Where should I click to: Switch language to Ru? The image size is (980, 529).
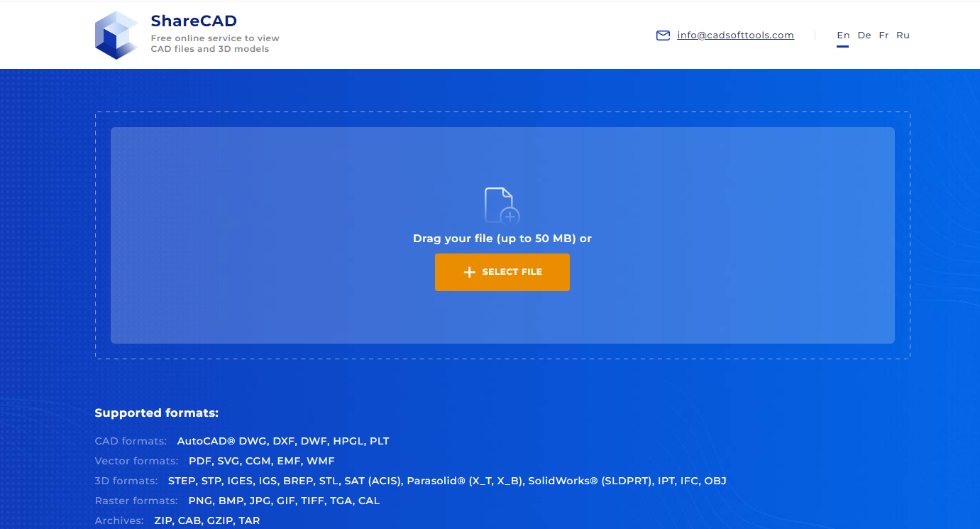(x=903, y=35)
